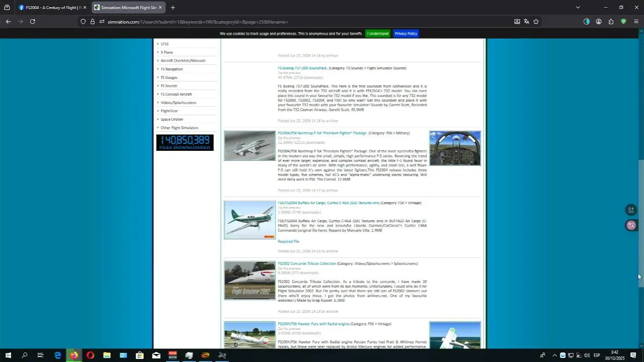Open the translate page icon
This screenshot has width=644, height=362.
pyautogui.click(x=526, y=22)
